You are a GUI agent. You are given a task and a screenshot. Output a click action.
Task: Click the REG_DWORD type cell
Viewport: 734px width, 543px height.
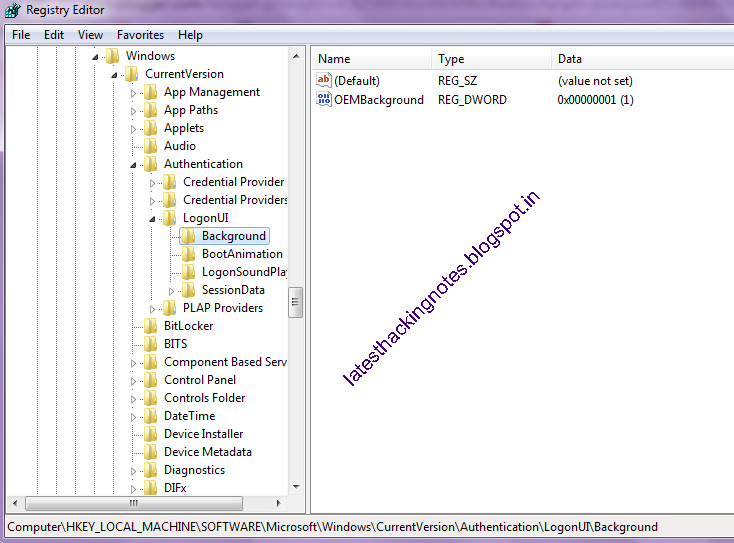click(472, 100)
